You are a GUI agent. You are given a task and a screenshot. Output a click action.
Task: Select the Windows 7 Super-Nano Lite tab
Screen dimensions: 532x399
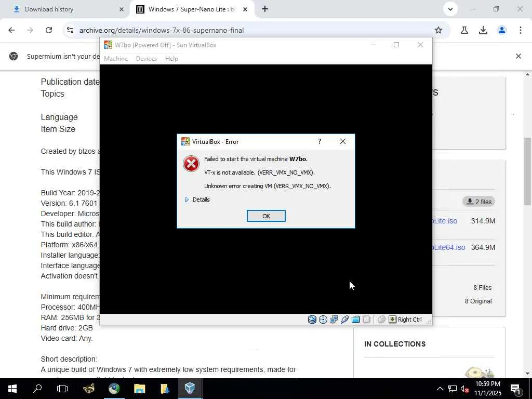(x=192, y=9)
